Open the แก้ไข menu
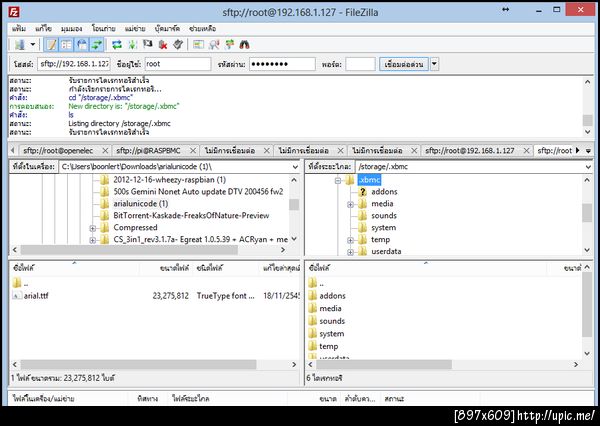This screenshot has width=600, height=426. coord(43,29)
